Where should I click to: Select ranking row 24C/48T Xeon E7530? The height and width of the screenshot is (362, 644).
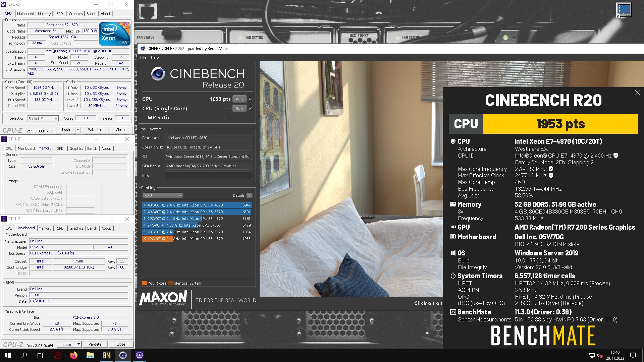coord(197,225)
